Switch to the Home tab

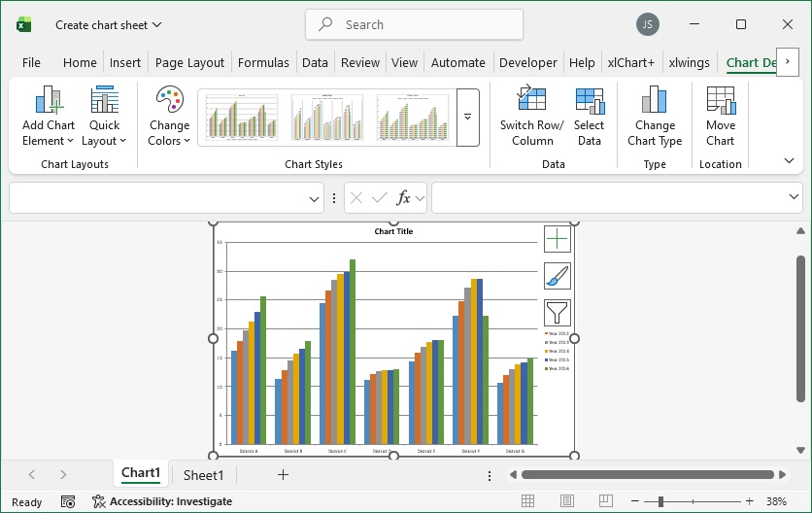[x=80, y=63]
